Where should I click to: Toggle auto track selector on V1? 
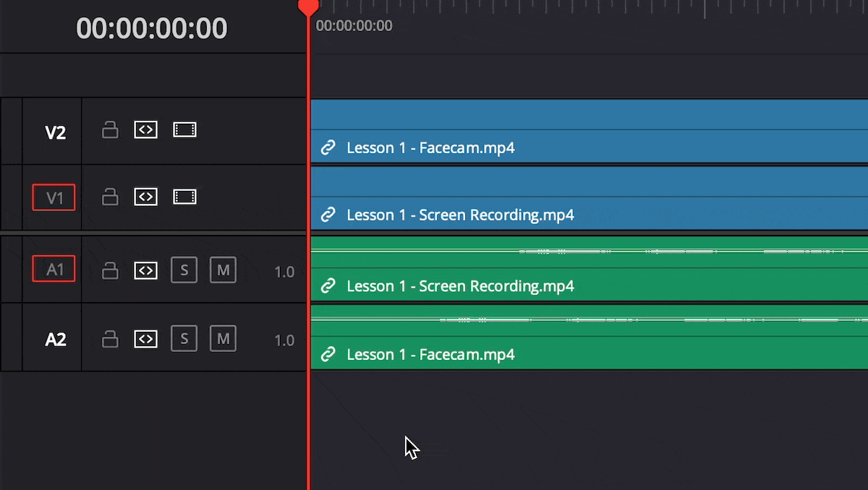(146, 197)
